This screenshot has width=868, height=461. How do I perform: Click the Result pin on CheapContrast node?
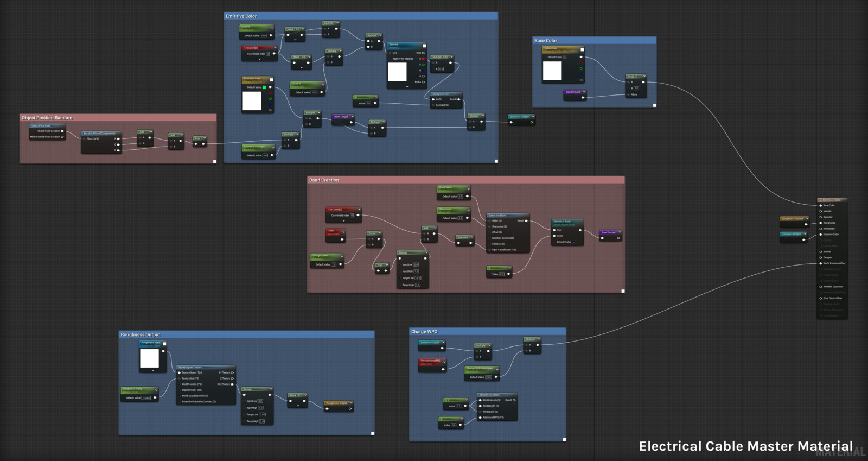click(x=459, y=99)
